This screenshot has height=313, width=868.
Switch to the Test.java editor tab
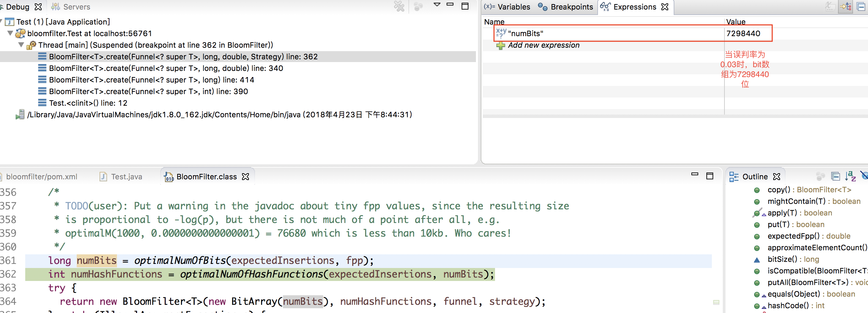tap(121, 177)
